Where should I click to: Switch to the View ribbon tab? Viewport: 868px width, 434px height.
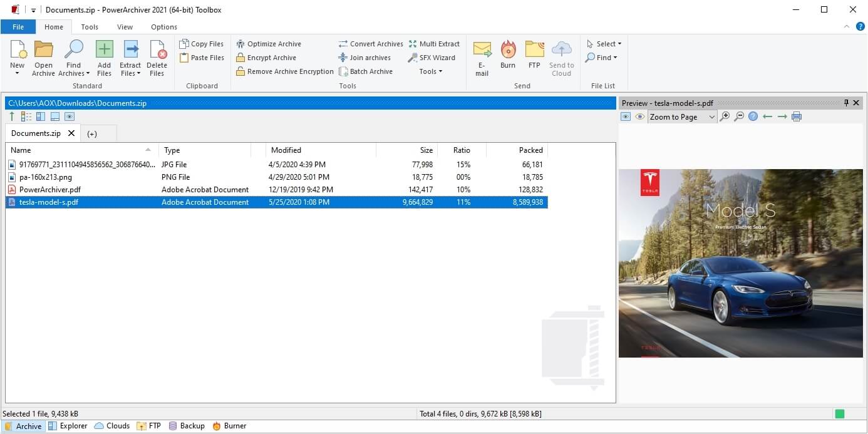tap(125, 27)
